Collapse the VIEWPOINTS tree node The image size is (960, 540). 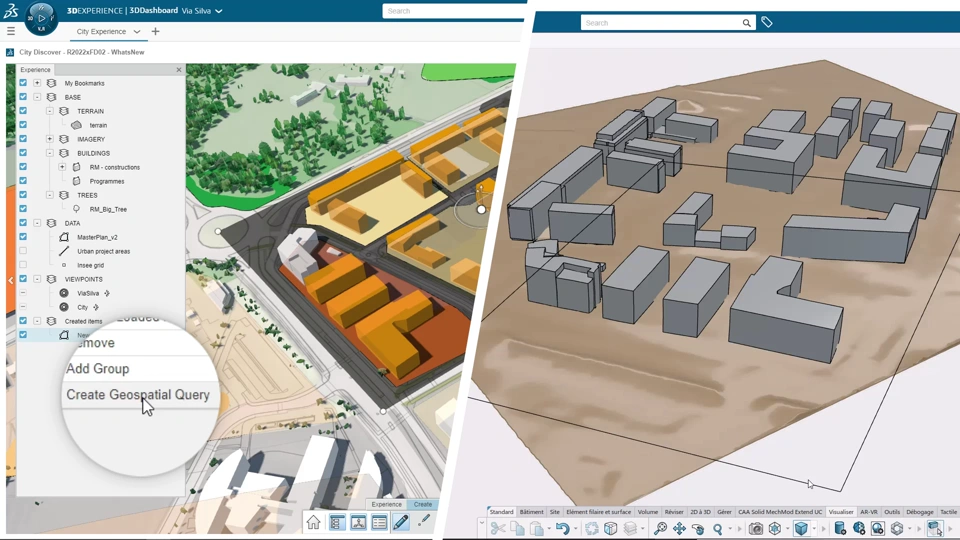tap(37, 279)
